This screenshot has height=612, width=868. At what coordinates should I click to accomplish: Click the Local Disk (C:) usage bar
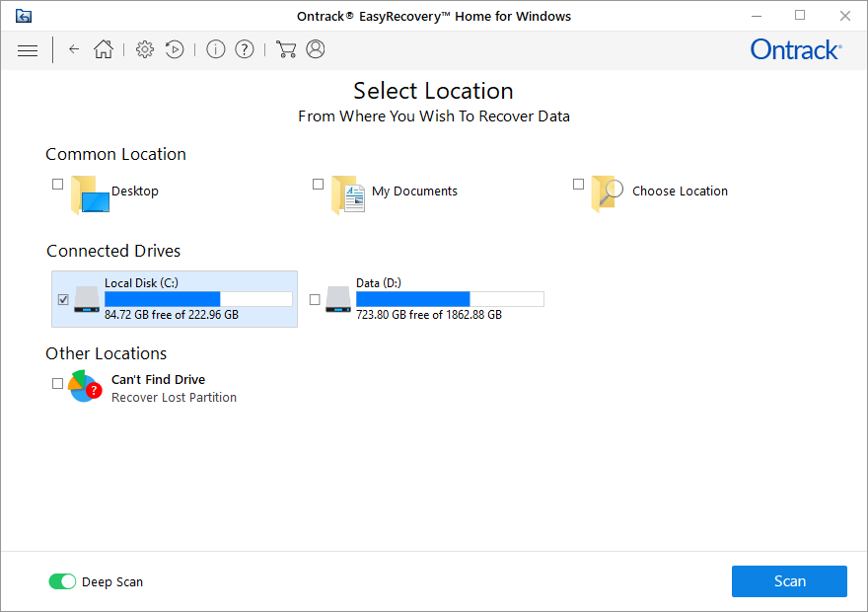point(198,299)
